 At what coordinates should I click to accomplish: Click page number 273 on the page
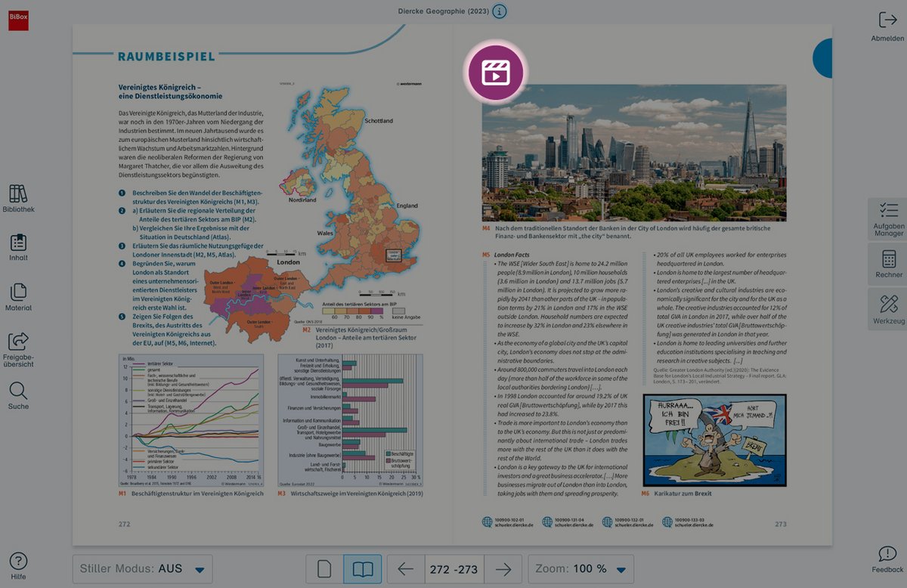(x=781, y=524)
